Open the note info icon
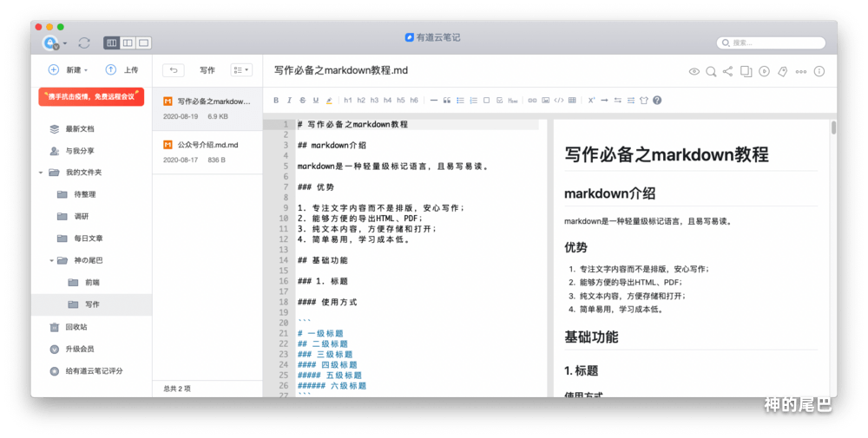The image size is (868, 438). point(819,71)
